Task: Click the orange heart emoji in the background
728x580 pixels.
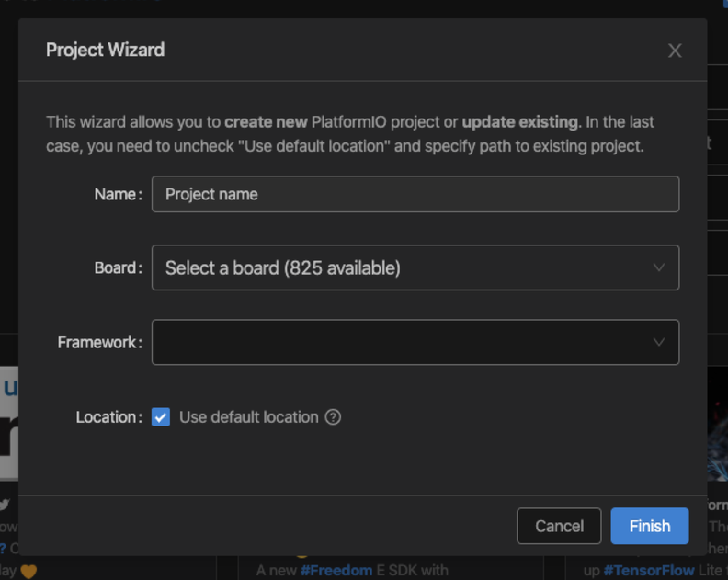Action: coord(28,571)
